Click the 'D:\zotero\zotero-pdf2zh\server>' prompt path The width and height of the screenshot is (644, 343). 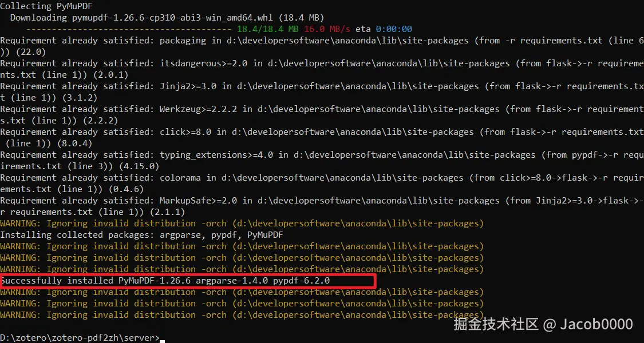[x=80, y=338]
